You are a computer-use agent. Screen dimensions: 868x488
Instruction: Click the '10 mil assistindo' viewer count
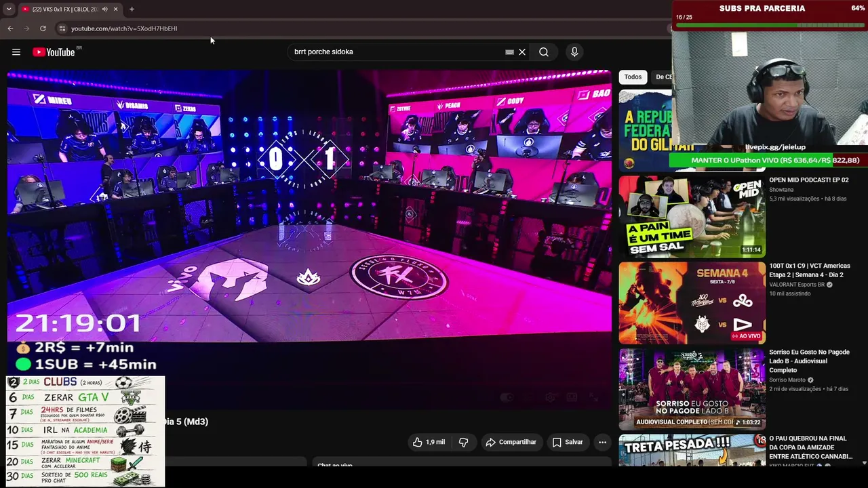pyautogui.click(x=789, y=293)
